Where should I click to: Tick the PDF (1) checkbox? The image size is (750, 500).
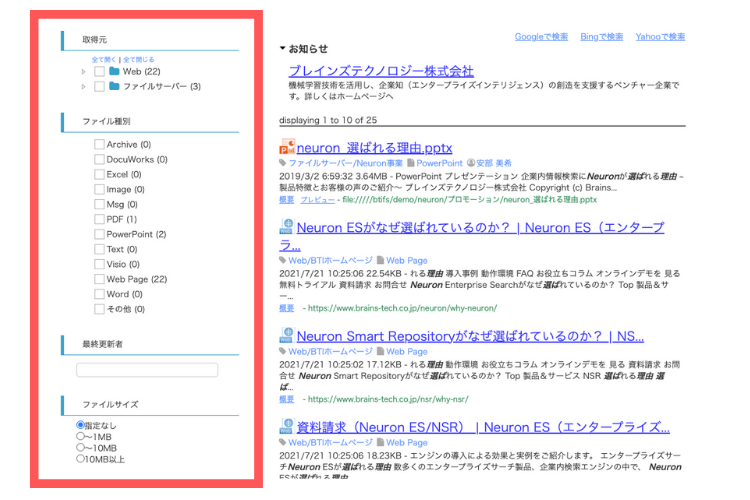(x=99, y=219)
